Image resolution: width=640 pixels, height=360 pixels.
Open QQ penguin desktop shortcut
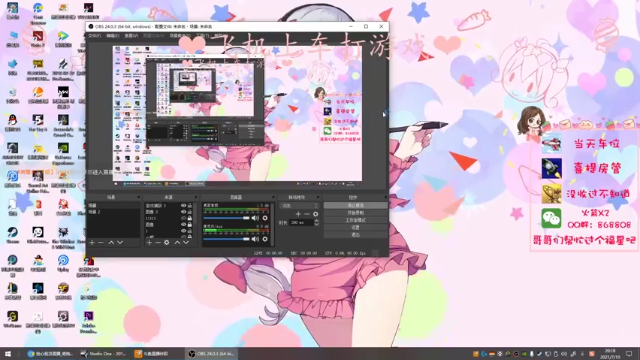(x=13, y=123)
